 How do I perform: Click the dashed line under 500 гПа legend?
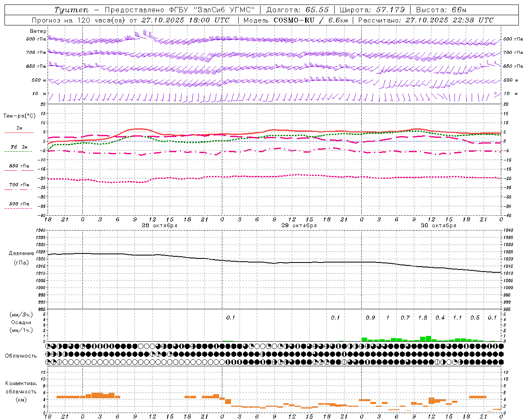(18, 208)
